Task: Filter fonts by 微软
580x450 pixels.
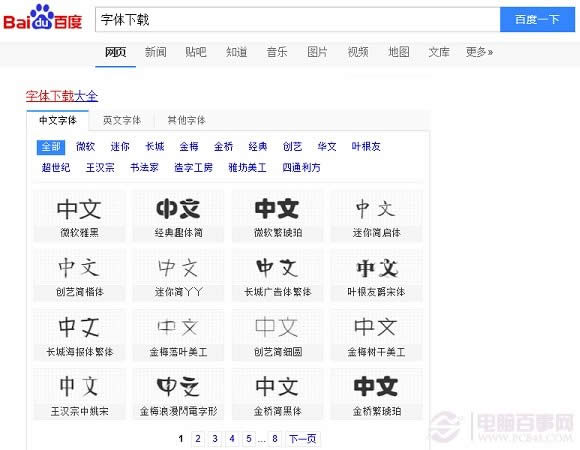Action: (85, 147)
